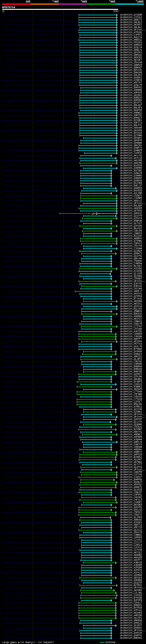The height and width of the screenshot is (644, 146).
Task: Select hit label UniRef100_Q4H1G2
Action: click(131, 213)
